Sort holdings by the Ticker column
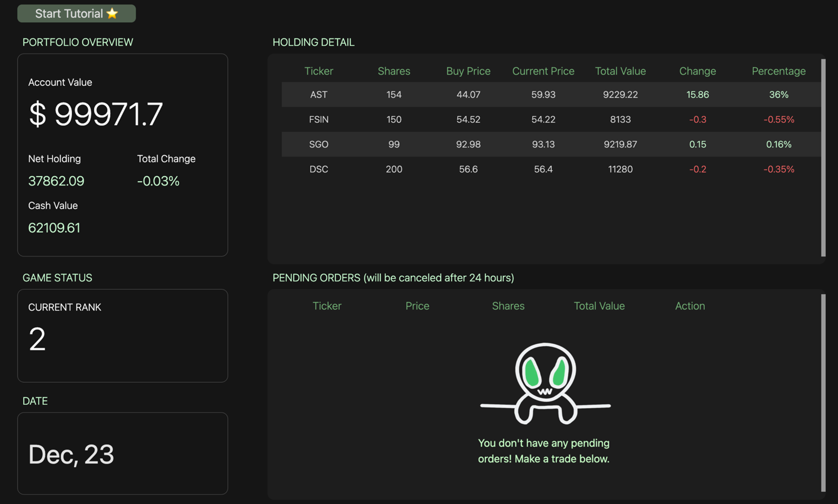The height and width of the screenshot is (504, 838). [319, 71]
